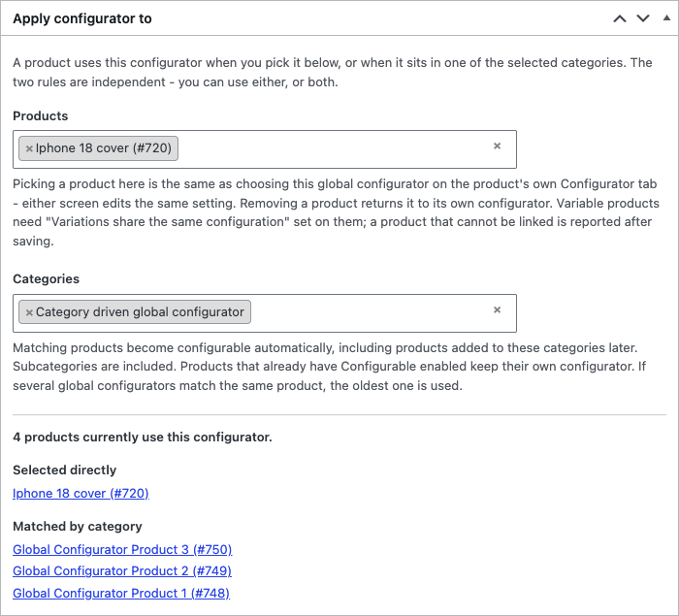Select the Iphone 18 cover (#720) tag text
Screen dimensions: 679x616
click(104, 148)
